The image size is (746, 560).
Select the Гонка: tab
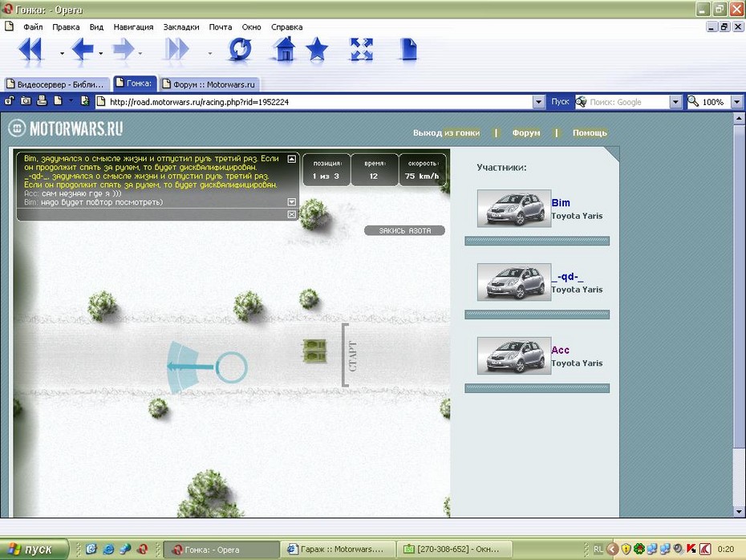click(x=134, y=83)
